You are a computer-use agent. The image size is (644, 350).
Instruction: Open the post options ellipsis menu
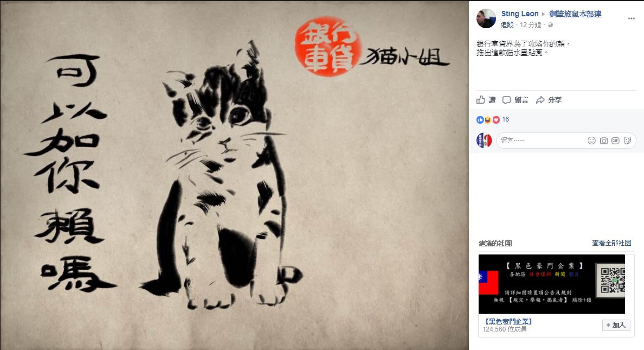(x=632, y=18)
